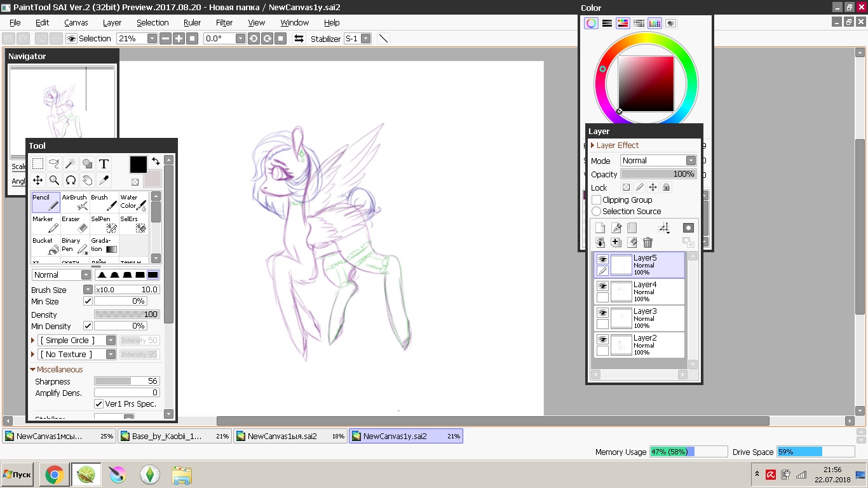The height and width of the screenshot is (488, 868).
Task: Select the Text tool
Action: coord(104,164)
